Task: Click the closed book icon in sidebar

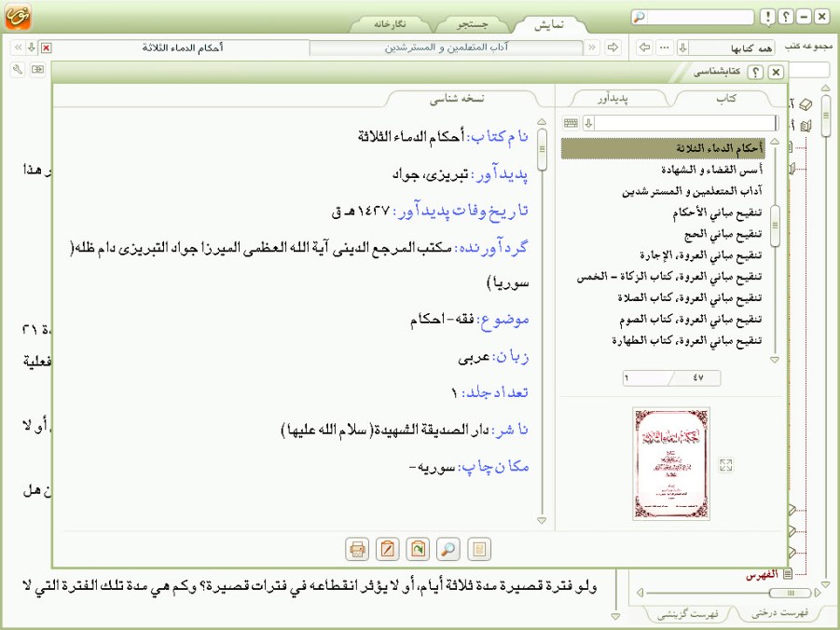Action: pyautogui.click(x=806, y=104)
